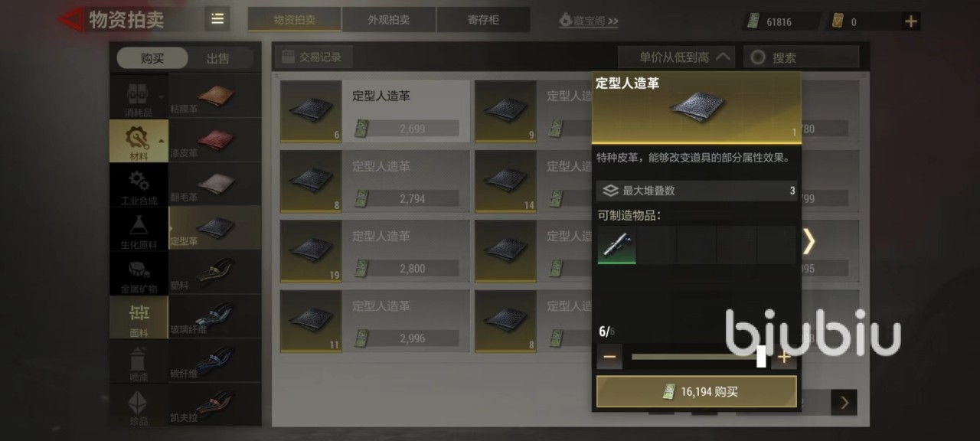Click the red back arrow icon

coord(72,19)
